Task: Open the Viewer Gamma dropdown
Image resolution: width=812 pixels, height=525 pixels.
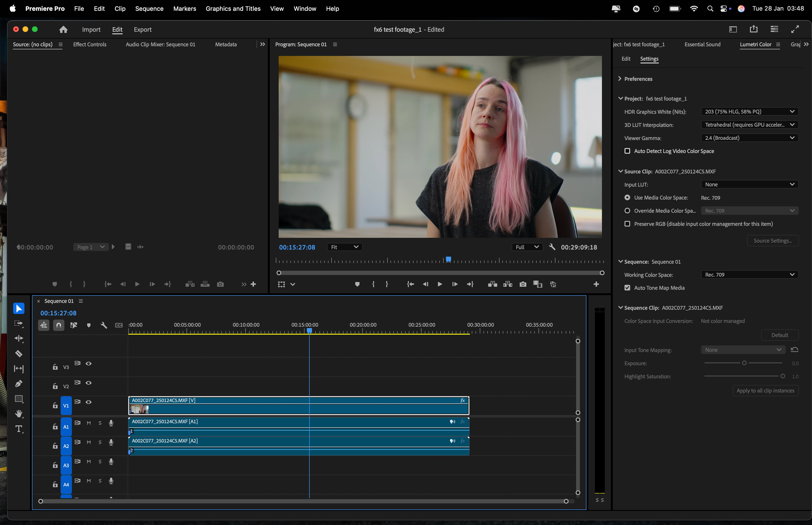Action: pos(749,138)
